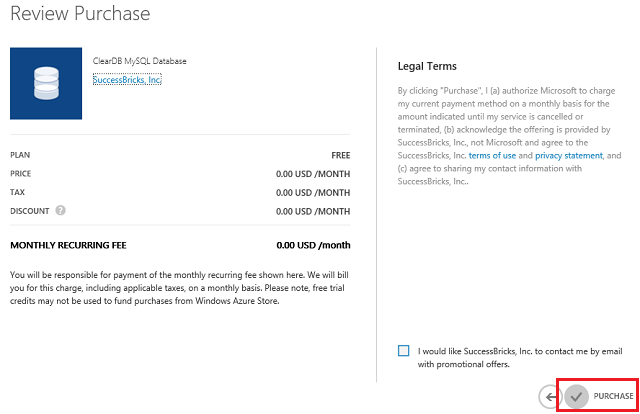Viewport: 640px width, 414px height.
Task: Click the promotional email offers label text
Action: click(x=520, y=357)
